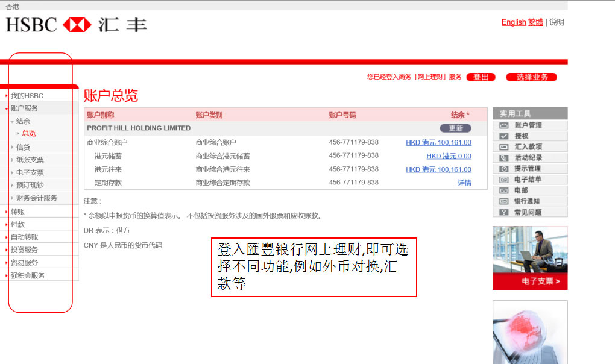This screenshot has width=615, height=364.
Task: Open 活动纪录 icon in tools list
Action: pyautogui.click(x=504, y=158)
